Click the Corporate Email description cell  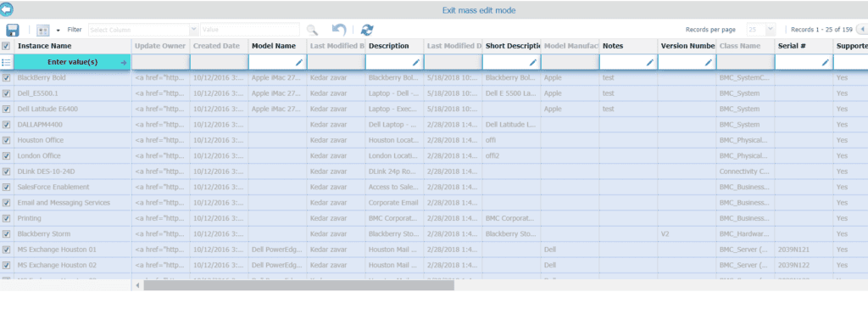click(394, 203)
